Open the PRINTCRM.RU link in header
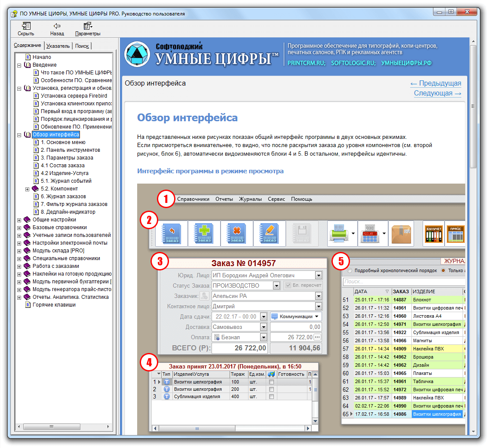Viewport: 488px width, 448px height. click(x=306, y=63)
